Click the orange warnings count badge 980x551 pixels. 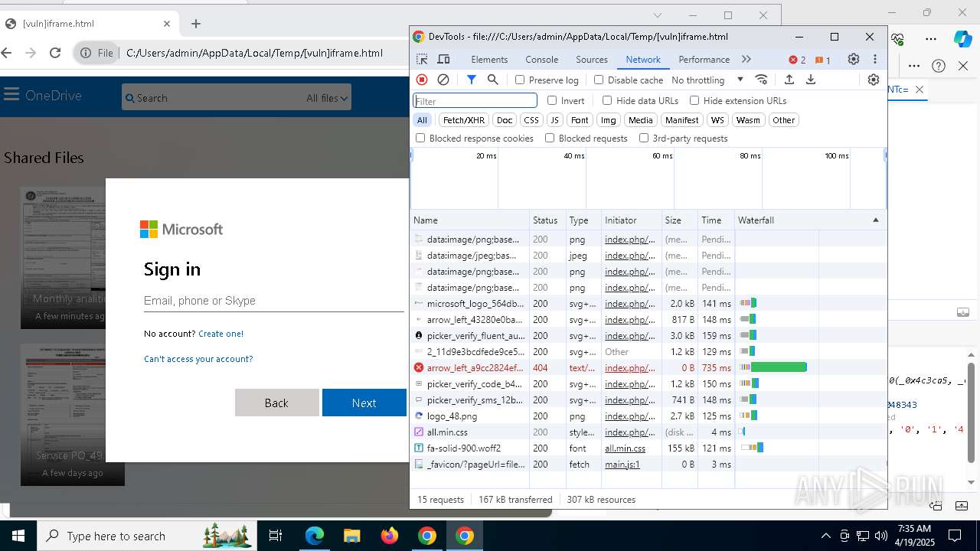pos(823,60)
